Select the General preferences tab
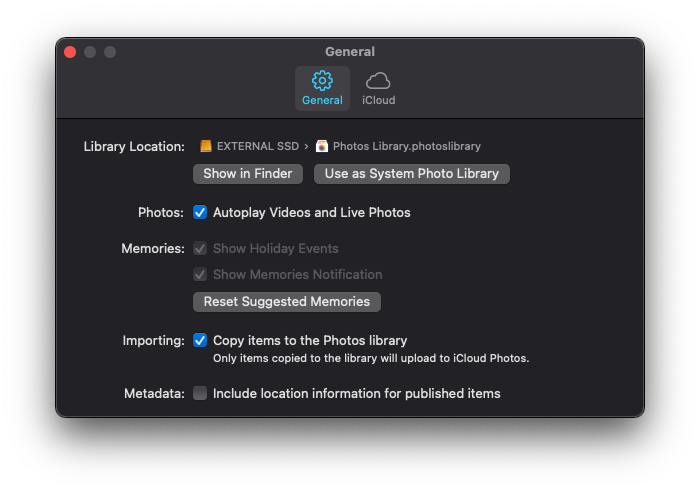The height and width of the screenshot is (491, 700). 322,88
